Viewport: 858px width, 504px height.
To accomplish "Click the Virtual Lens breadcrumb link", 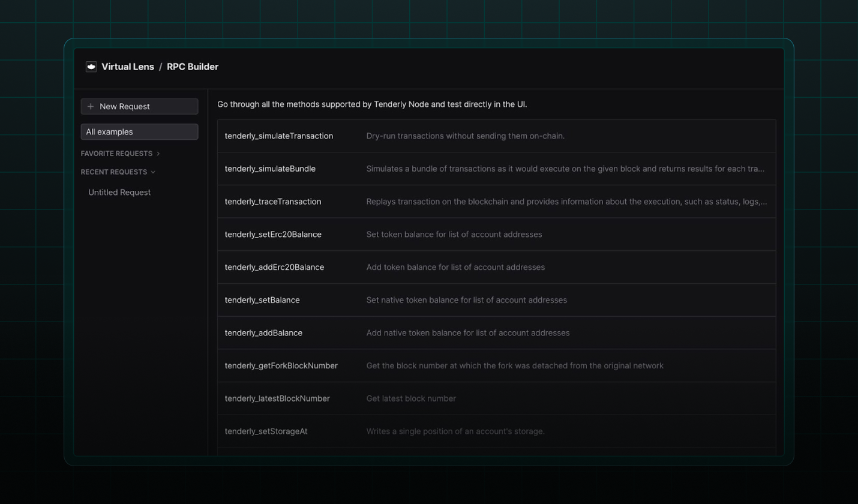I will [x=128, y=67].
